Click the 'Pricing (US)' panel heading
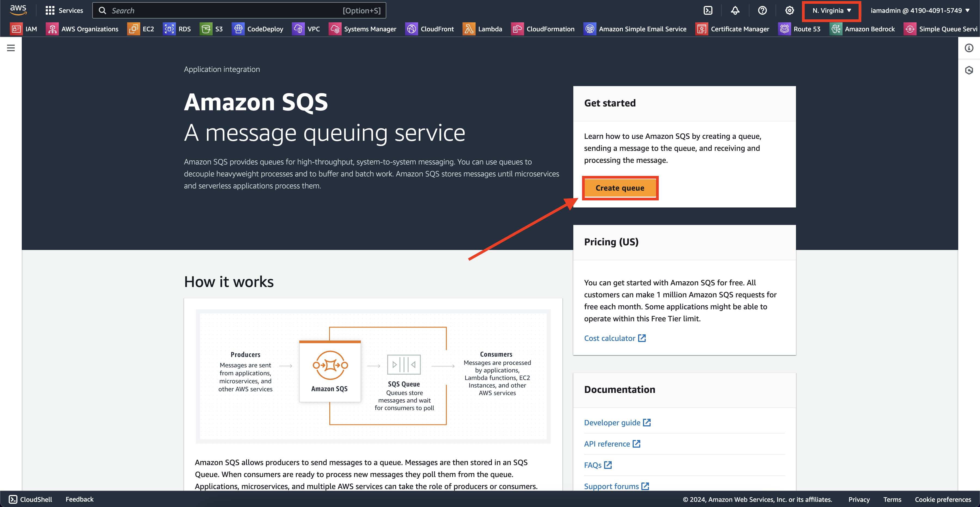 [x=611, y=242]
